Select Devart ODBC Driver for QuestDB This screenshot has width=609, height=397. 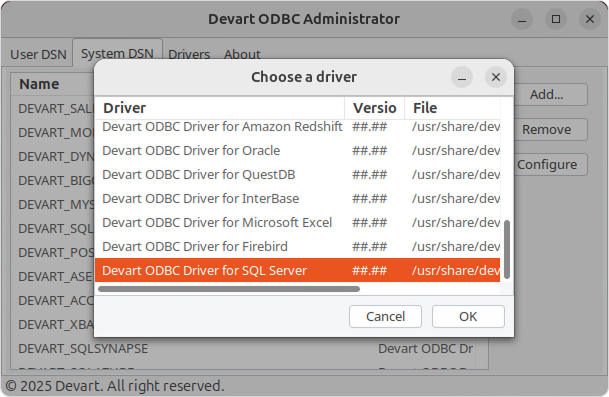click(298, 174)
